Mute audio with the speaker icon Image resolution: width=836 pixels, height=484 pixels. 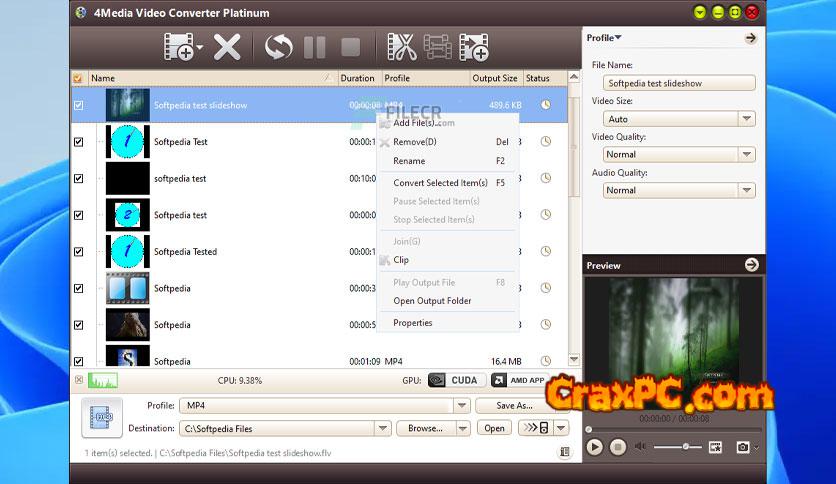(640, 447)
